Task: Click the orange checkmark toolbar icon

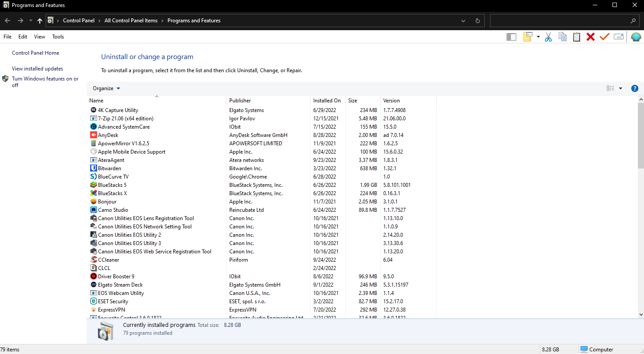Action: tap(604, 37)
